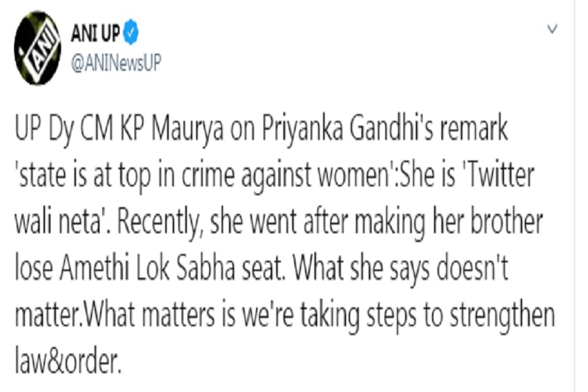Click the phrase 'Twitter' in tweet text
This screenshot has height=392, width=588.
[501, 175]
